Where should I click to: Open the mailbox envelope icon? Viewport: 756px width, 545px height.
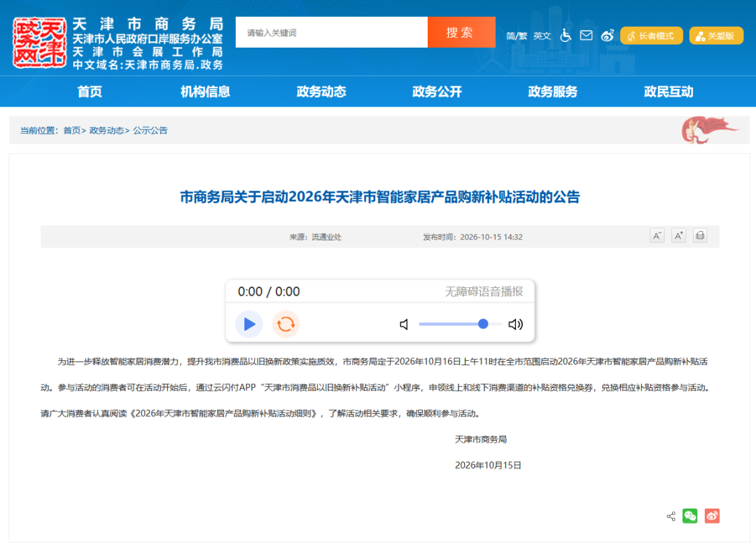point(587,35)
